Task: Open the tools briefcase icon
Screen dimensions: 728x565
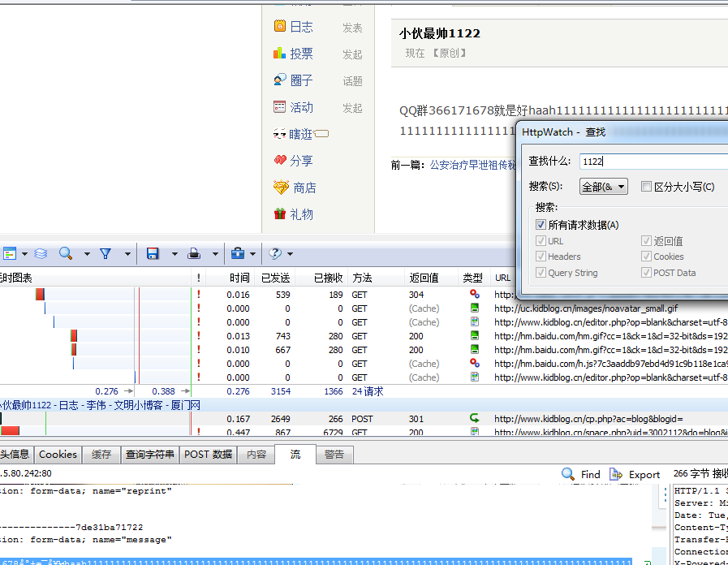Action: click(x=237, y=253)
